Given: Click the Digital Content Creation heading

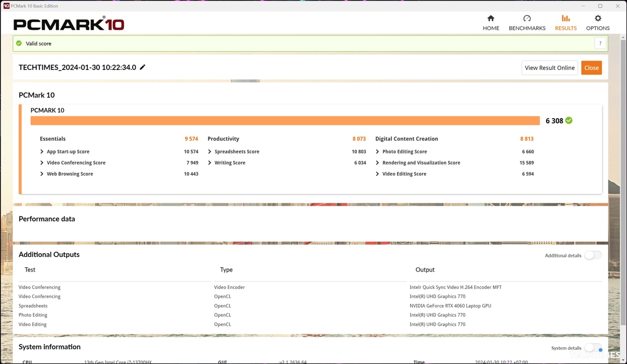Looking at the screenshot, I should coord(407,139).
